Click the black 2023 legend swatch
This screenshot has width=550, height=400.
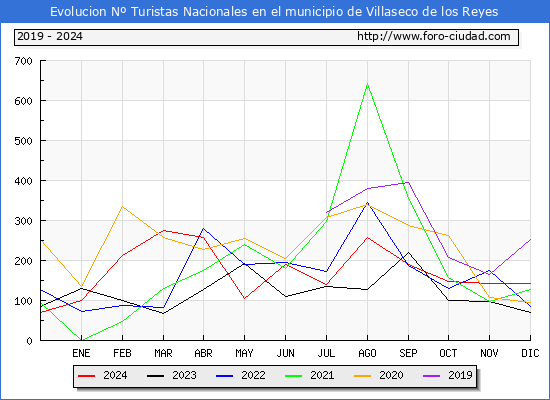coord(155,376)
